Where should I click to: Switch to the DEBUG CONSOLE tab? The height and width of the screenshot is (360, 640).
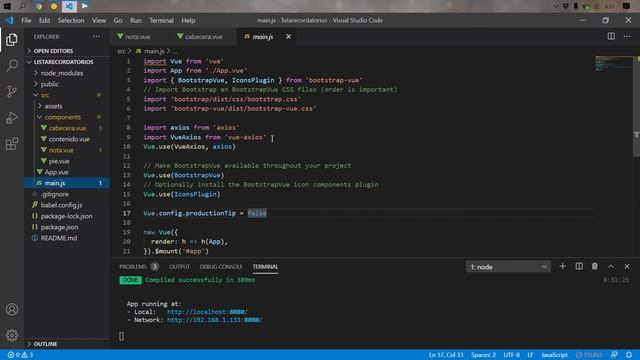click(x=221, y=267)
